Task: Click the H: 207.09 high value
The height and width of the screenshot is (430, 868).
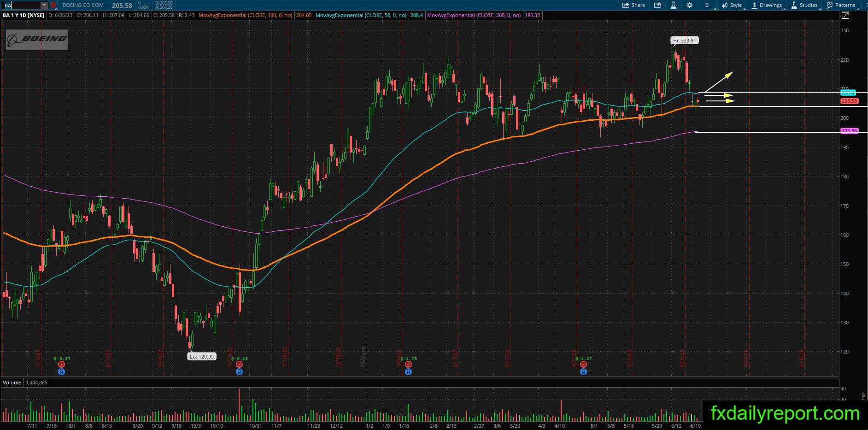Action: [113, 15]
